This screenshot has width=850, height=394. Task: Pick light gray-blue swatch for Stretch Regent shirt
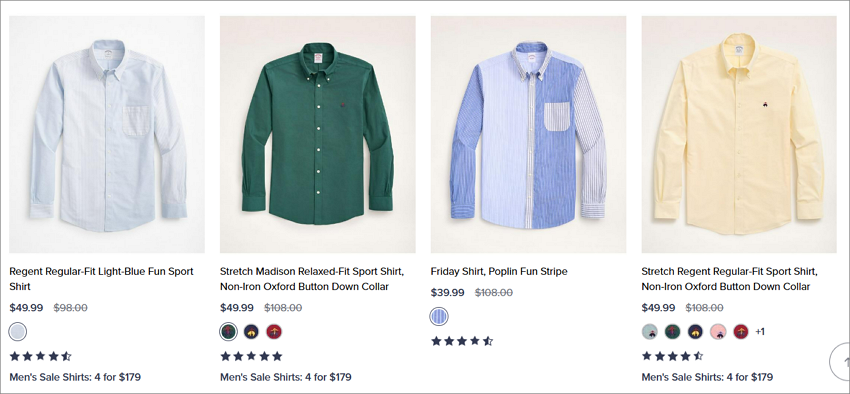[x=649, y=331]
